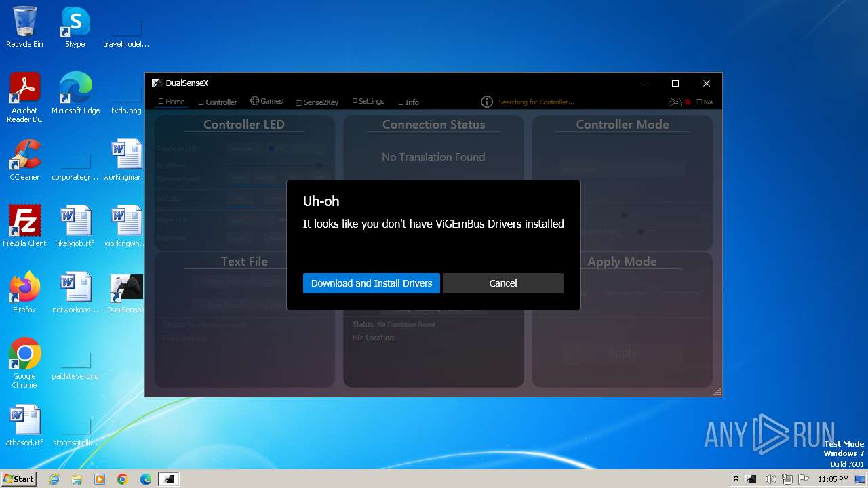This screenshot has height=488, width=868.
Task: Launch Microsoft Edge desktop shortcut
Action: point(75,94)
